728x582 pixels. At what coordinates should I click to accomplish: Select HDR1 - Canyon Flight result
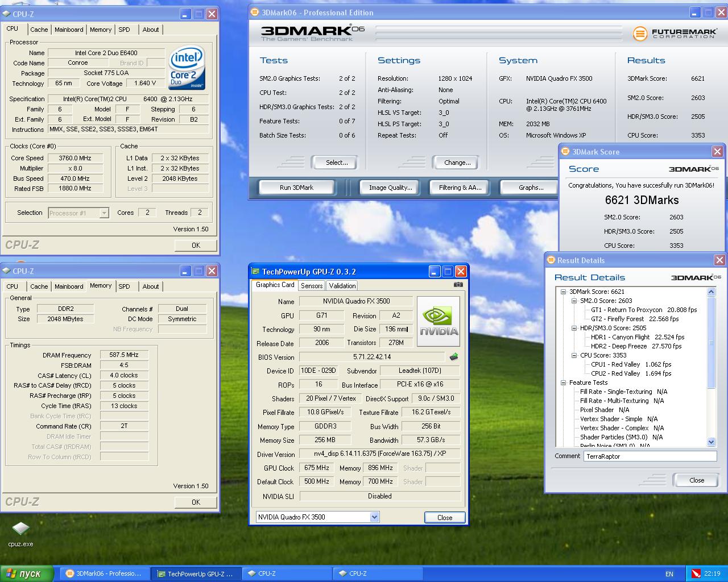tap(638, 337)
